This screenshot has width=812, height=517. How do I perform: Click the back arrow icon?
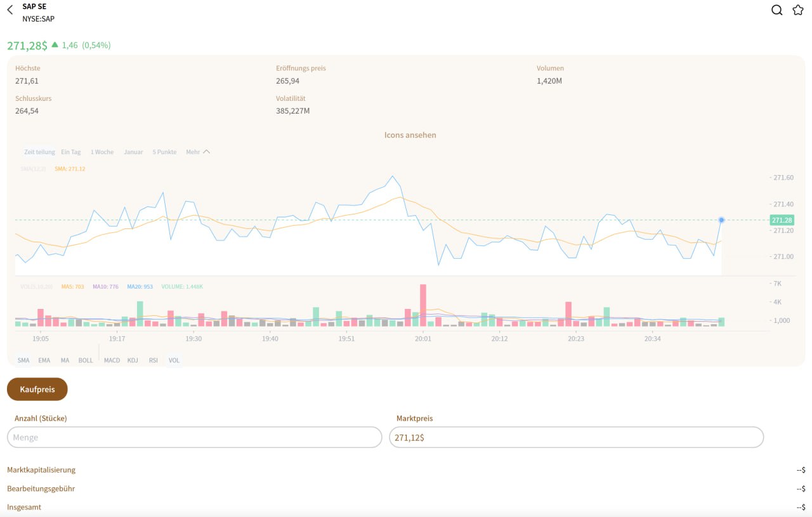point(10,10)
